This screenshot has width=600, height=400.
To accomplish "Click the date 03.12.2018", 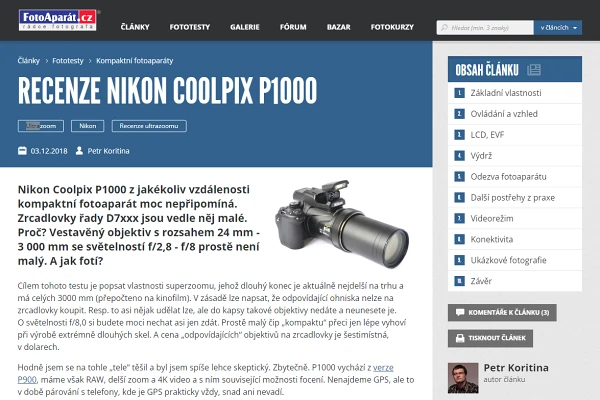I will [x=49, y=151].
